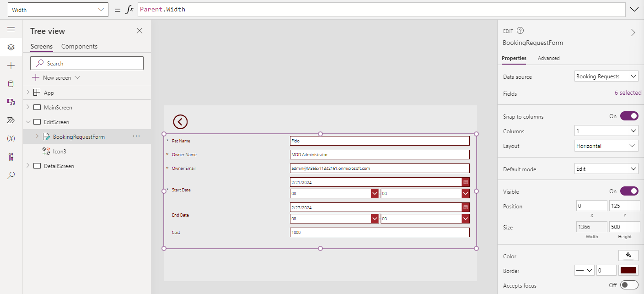
Task: Open the help question mark beside EDIT
Action: tap(520, 31)
